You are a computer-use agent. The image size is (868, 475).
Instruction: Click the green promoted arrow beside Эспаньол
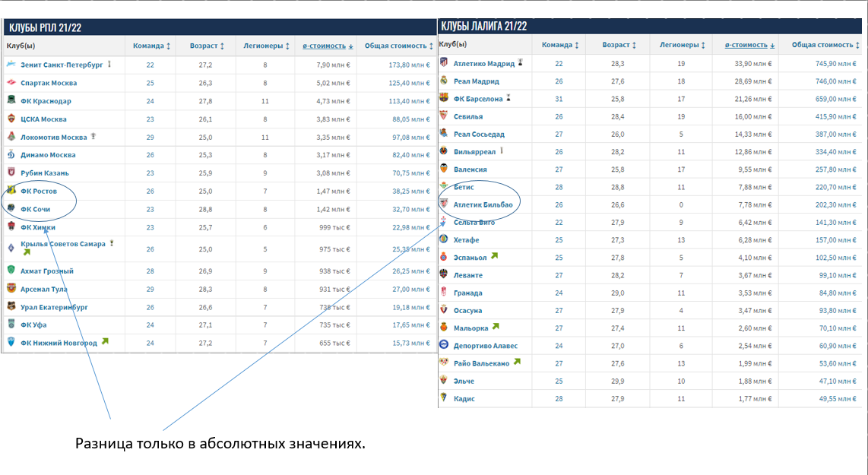(494, 256)
